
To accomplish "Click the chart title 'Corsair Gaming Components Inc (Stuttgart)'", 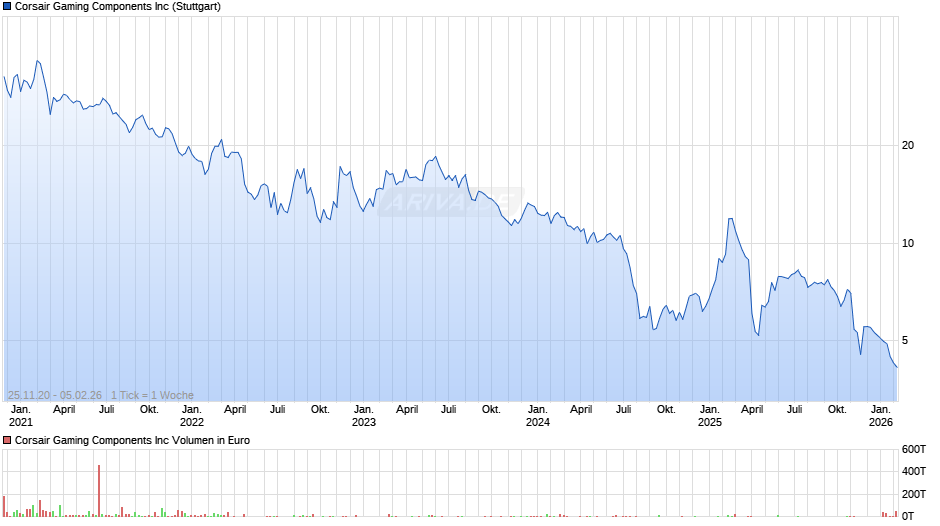I will (x=118, y=7).
